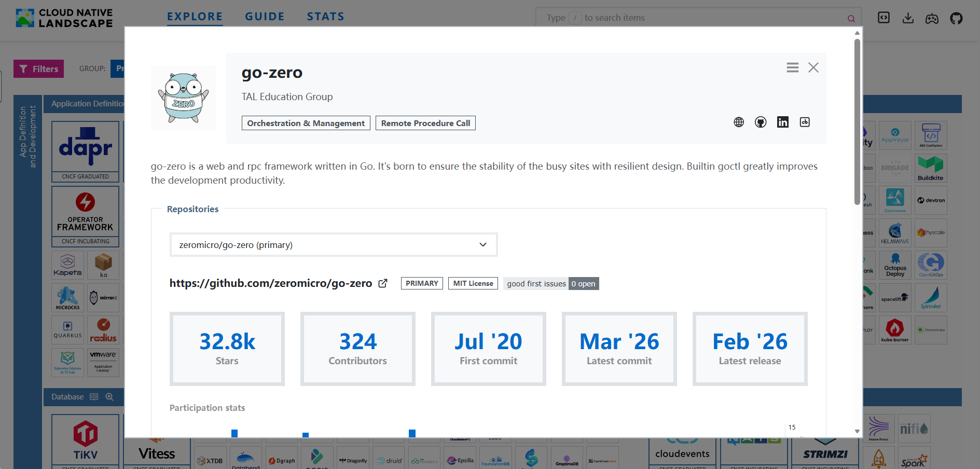Open the Operator Framework project card

pos(86,216)
